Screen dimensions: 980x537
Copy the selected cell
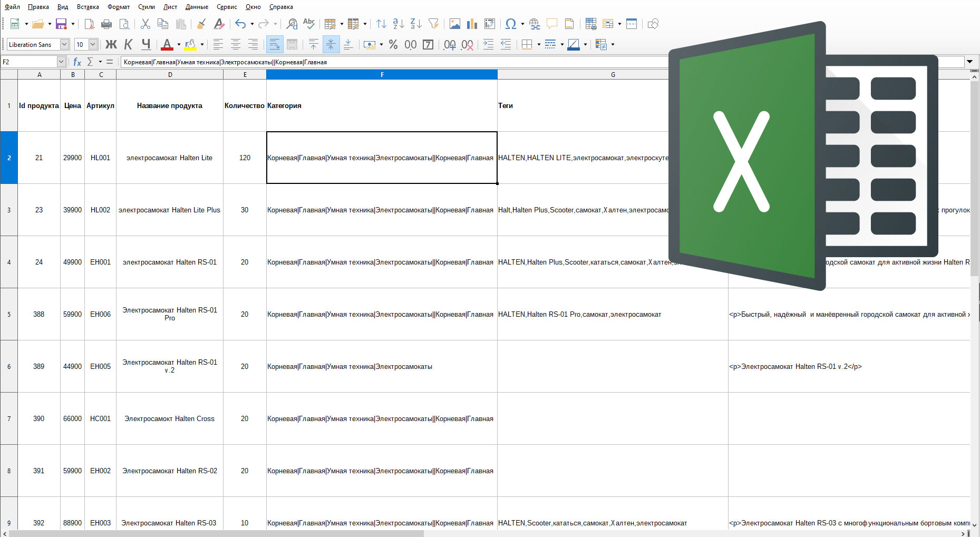pyautogui.click(x=163, y=24)
